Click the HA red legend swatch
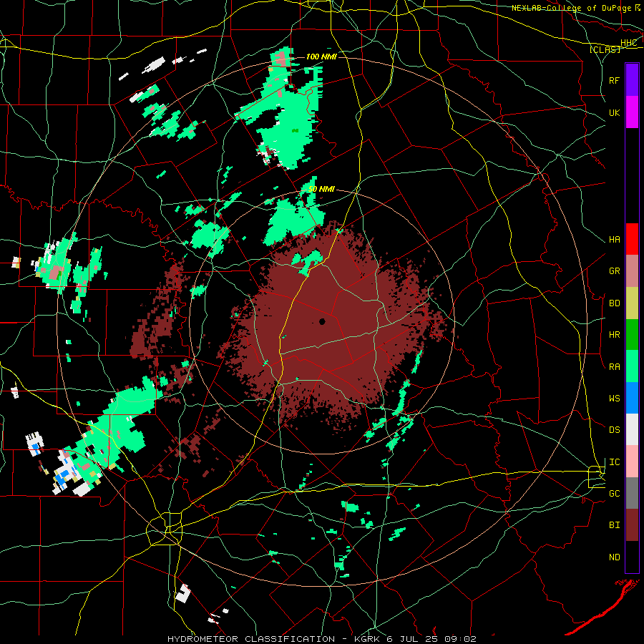 pos(632,239)
